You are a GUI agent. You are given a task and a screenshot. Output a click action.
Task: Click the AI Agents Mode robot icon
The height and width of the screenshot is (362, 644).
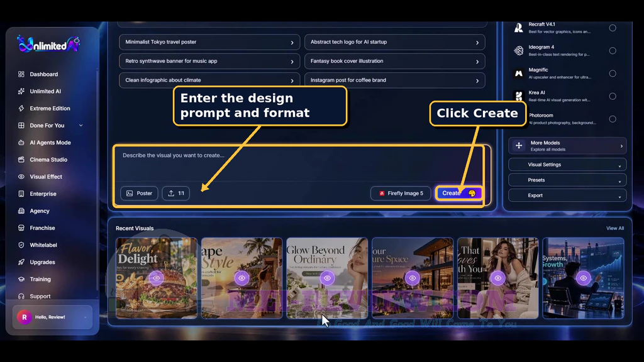[x=21, y=143]
